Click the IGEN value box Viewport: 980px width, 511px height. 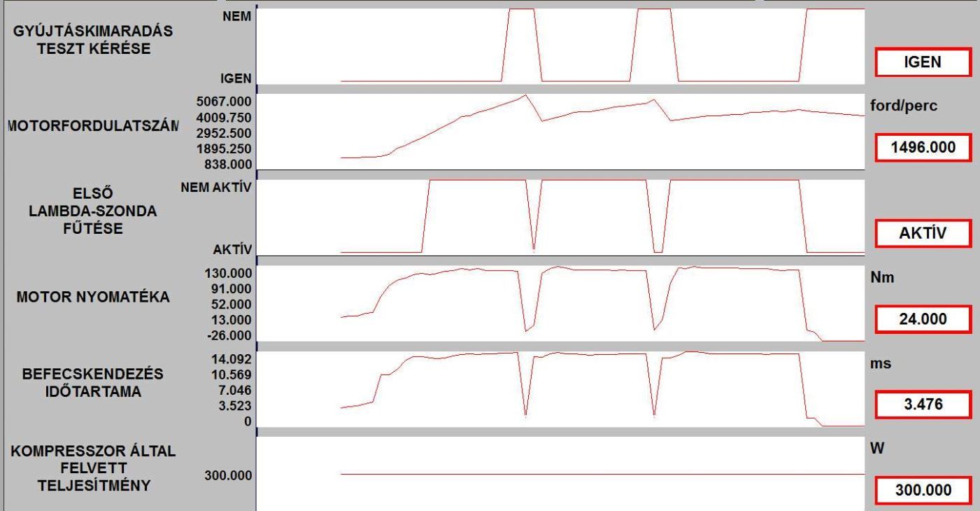point(923,62)
